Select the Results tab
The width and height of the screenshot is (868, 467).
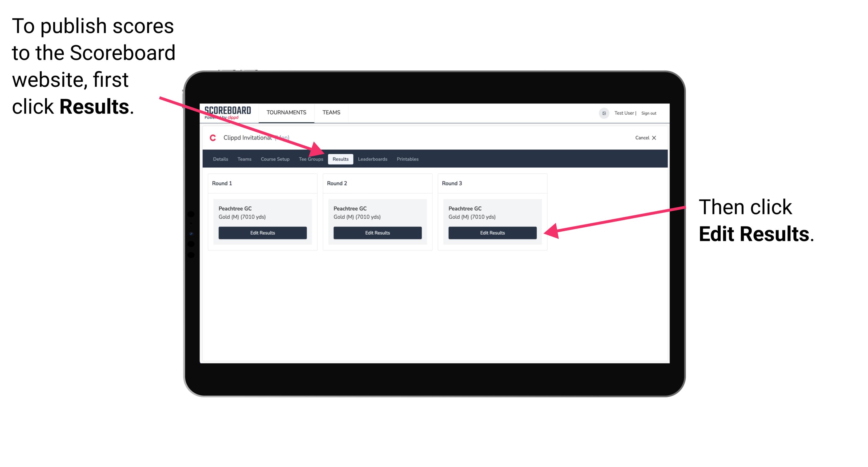tap(340, 159)
